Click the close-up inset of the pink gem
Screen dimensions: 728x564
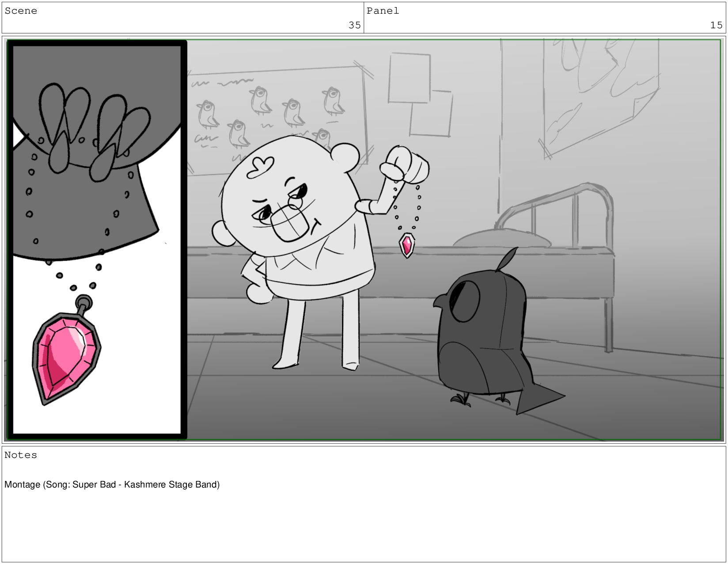97,240
